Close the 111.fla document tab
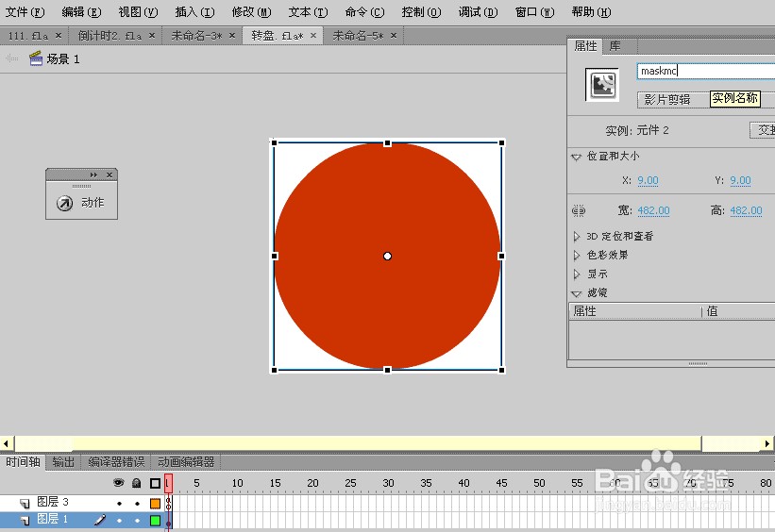775x532 pixels. [59, 36]
